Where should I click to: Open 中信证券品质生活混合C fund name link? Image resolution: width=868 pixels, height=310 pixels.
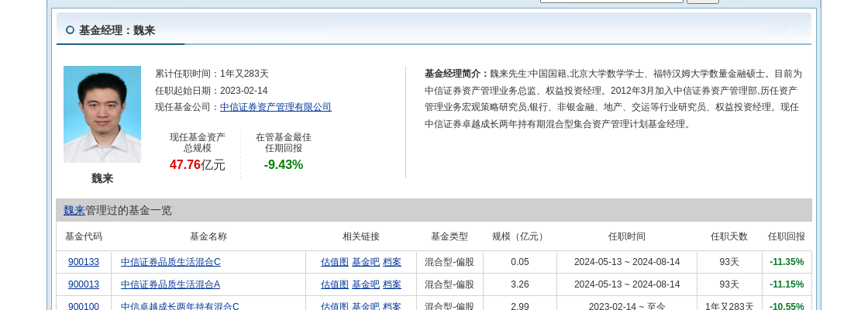170,262
